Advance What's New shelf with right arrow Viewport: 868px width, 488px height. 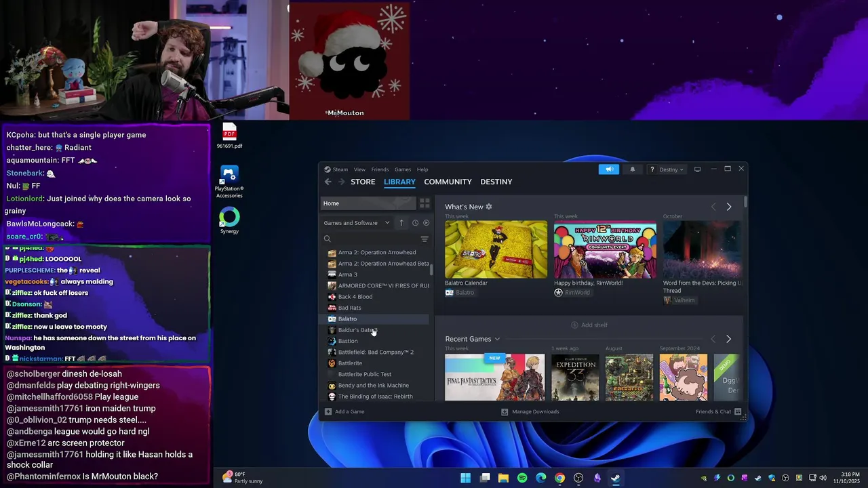coord(729,207)
